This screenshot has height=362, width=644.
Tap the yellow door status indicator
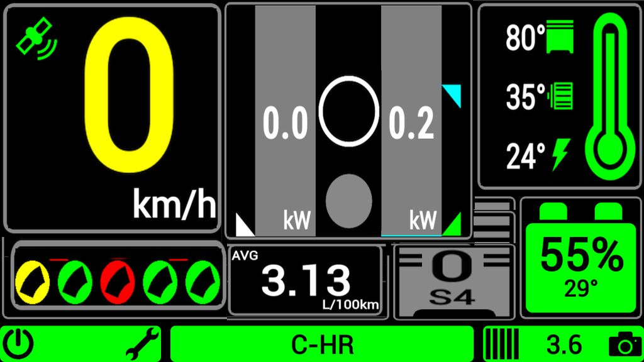(33, 282)
